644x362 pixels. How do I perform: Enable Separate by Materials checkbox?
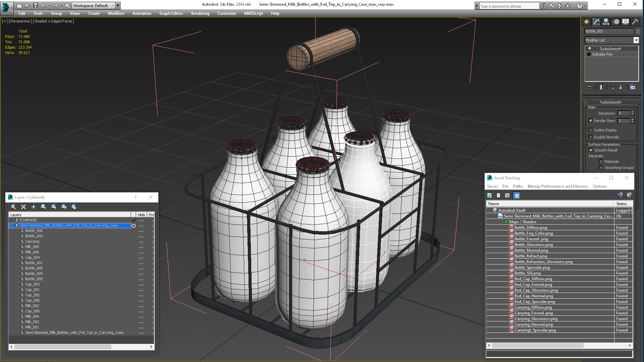click(601, 162)
